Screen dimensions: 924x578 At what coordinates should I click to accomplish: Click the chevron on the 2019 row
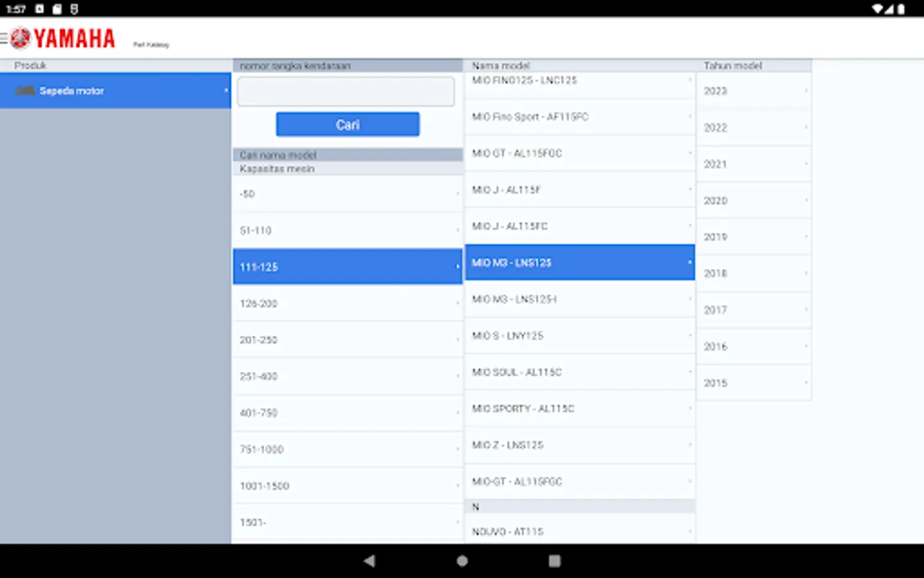[806, 236]
